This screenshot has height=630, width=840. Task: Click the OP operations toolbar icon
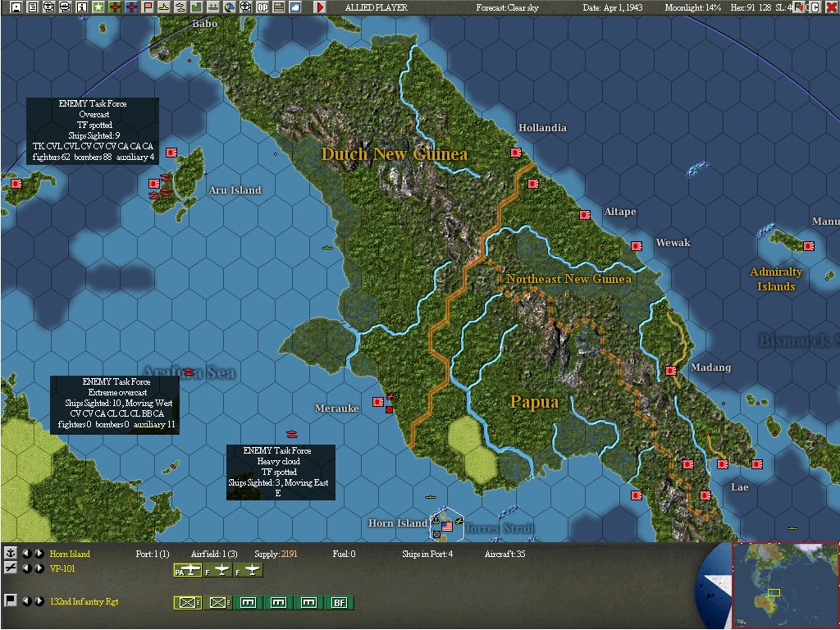(x=262, y=7)
